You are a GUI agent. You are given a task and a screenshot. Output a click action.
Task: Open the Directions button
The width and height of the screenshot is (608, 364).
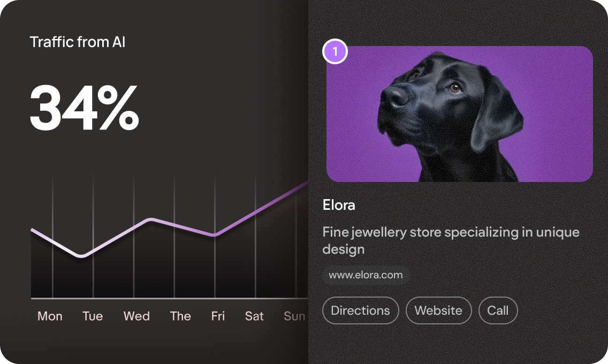coord(361,310)
